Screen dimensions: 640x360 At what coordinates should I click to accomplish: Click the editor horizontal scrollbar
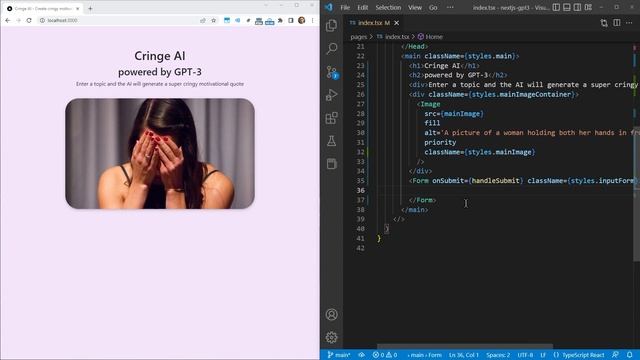464,346
